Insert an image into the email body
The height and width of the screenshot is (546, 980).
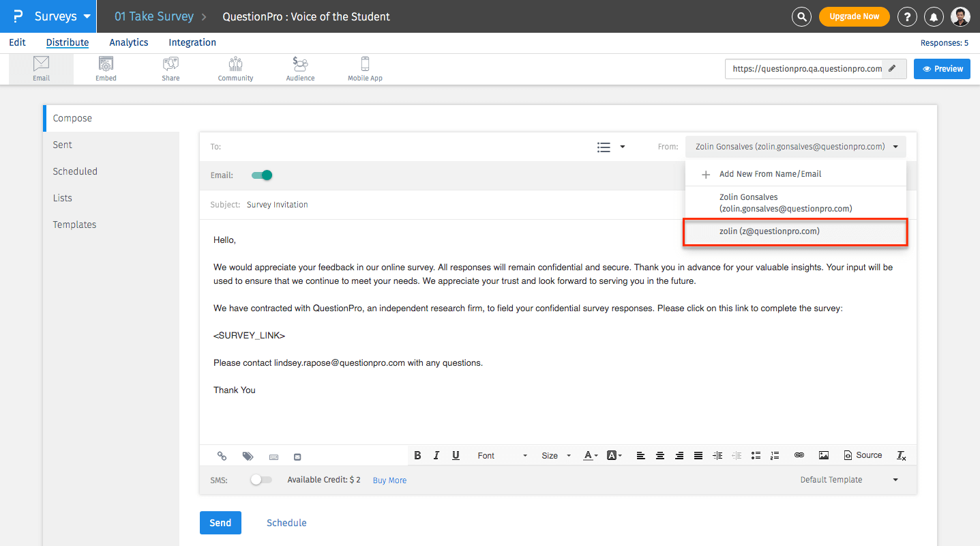click(823, 455)
